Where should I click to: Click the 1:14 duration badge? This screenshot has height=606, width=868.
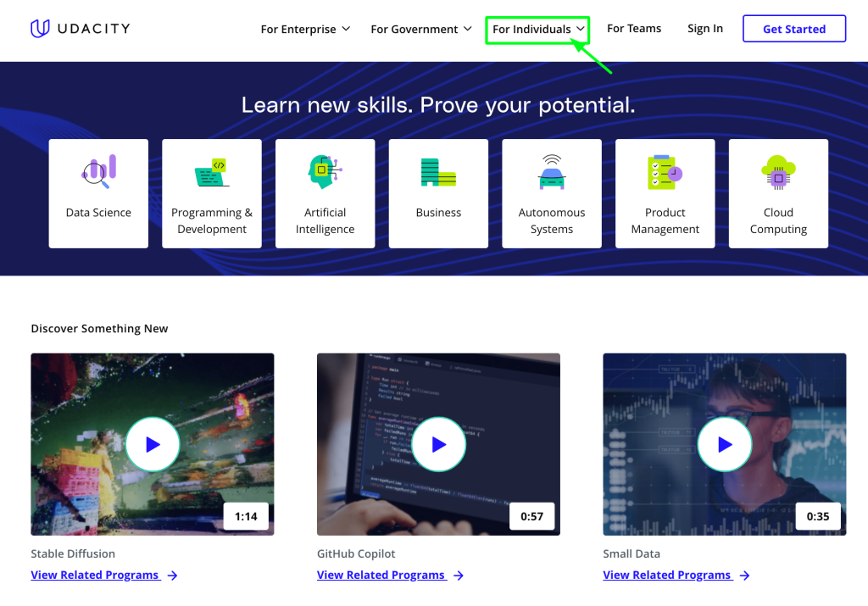pos(246,516)
